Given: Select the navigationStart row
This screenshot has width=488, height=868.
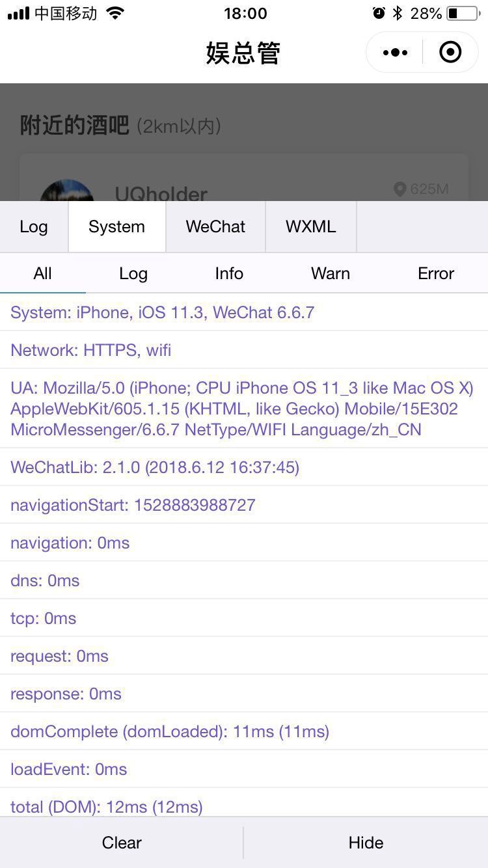Looking at the screenshot, I should (x=244, y=505).
